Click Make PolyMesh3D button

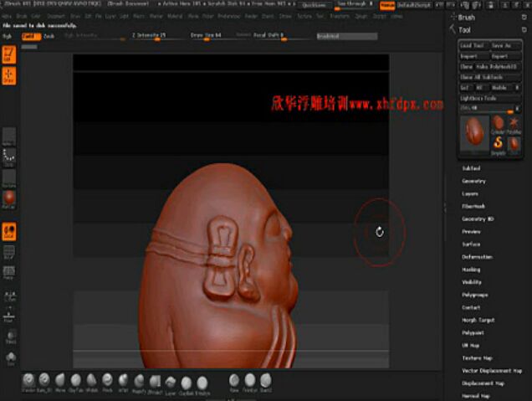click(498, 66)
